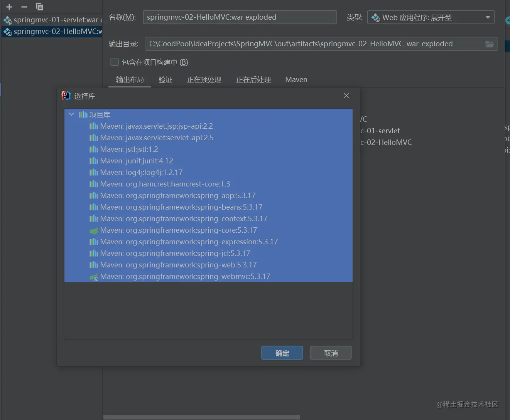Click c-01-servlet element behind dialog
Image resolution: width=510 pixels, height=420 pixels.
(380, 131)
